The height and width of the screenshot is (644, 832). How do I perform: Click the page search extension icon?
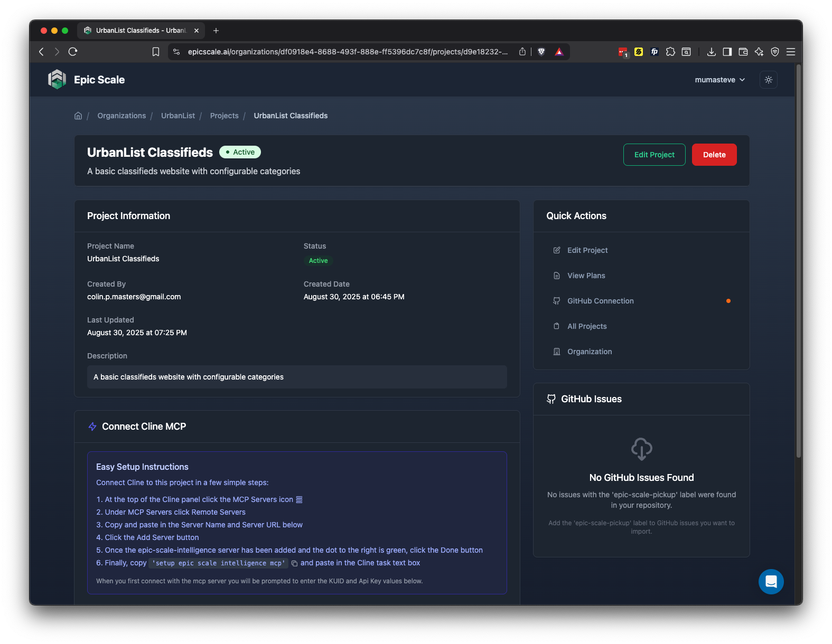pyautogui.click(x=686, y=52)
